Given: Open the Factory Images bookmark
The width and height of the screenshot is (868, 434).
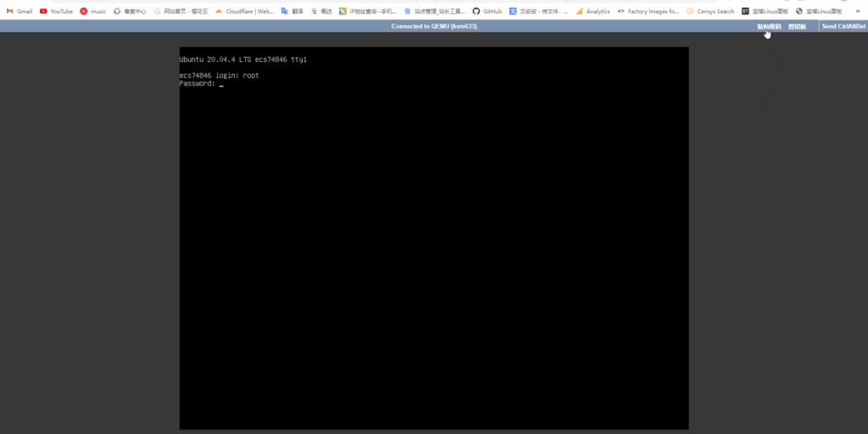Looking at the screenshot, I should [648, 11].
